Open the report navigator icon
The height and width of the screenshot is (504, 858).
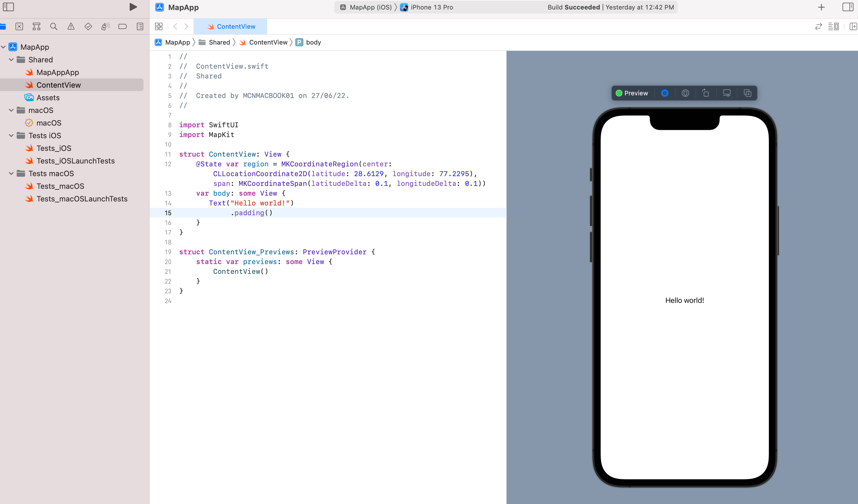coord(140,26)
